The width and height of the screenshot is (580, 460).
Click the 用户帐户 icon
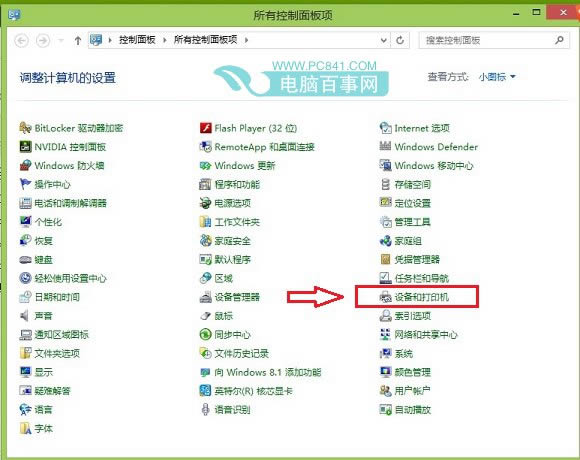coord(385,391)
